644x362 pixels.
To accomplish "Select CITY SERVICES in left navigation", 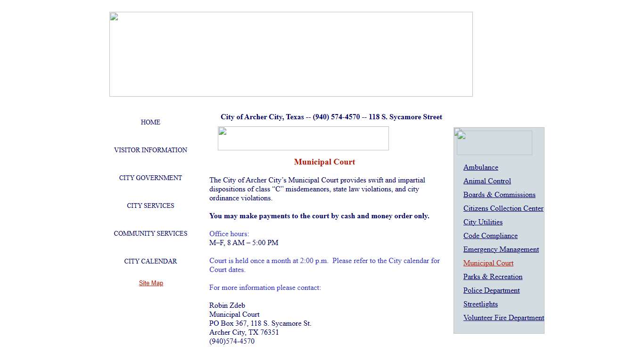I will (x=150, y=206).
